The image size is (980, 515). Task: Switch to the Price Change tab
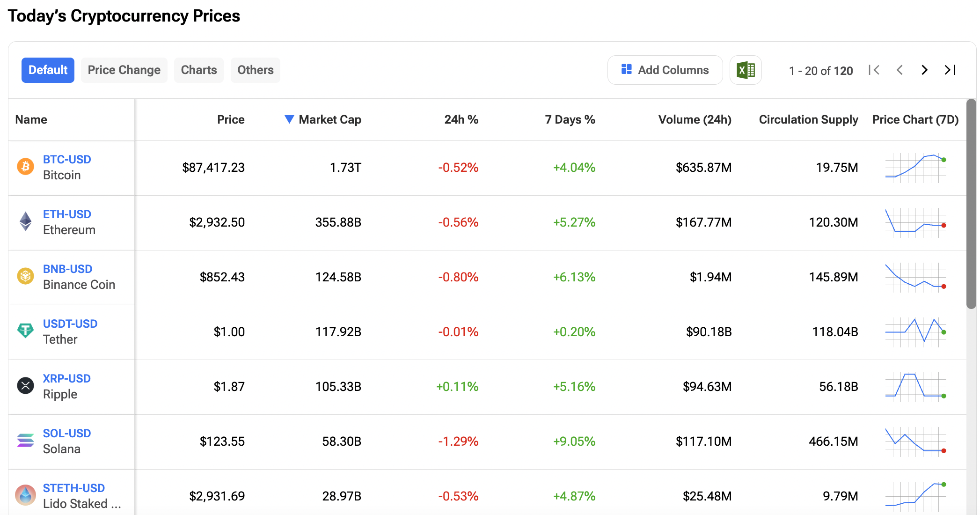(124, 70)
